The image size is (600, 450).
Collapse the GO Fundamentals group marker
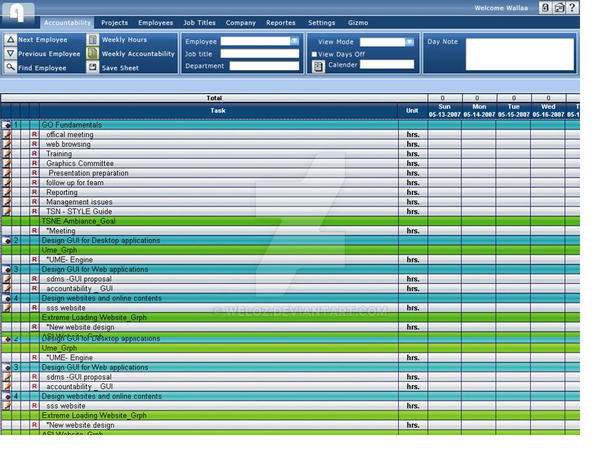(7, 125)
